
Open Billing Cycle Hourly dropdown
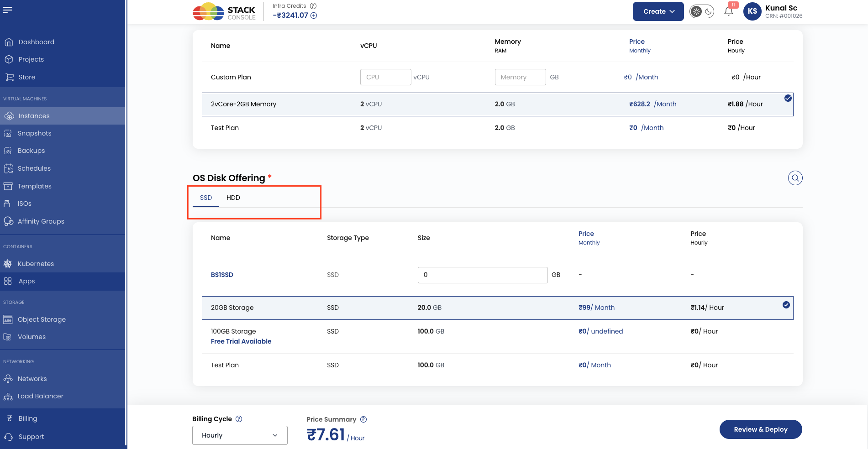(240, 435)
